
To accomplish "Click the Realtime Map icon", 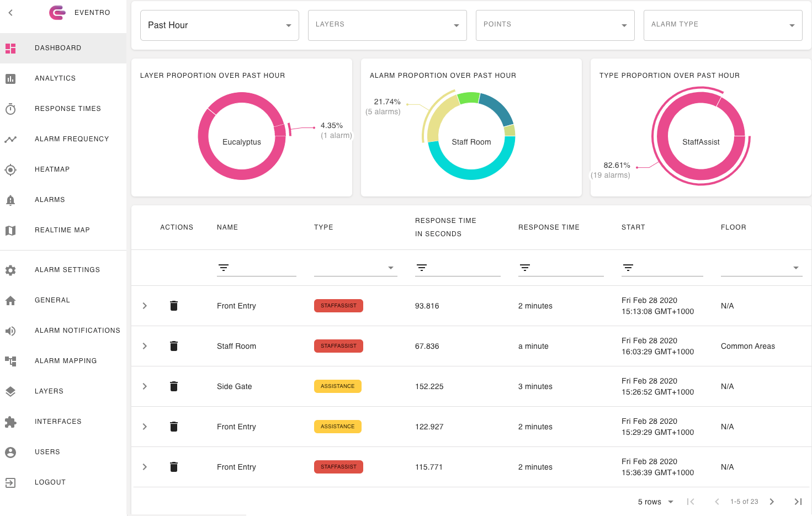I will pos(10,230).
